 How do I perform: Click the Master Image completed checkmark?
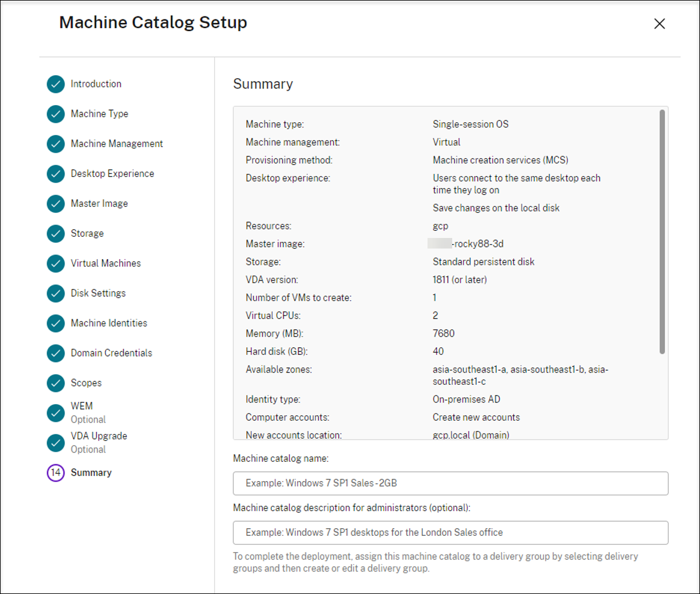pos(55,203)
